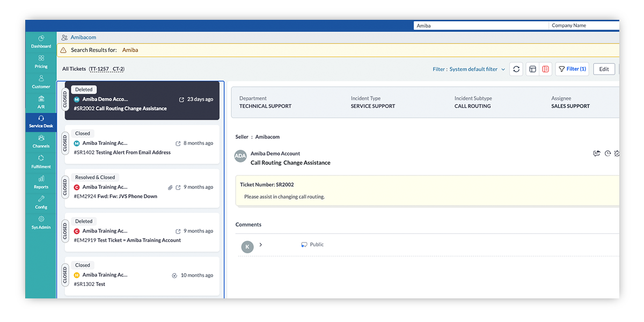
Task: Click the Resolved & Closed status tag
Action: point(95,177)
